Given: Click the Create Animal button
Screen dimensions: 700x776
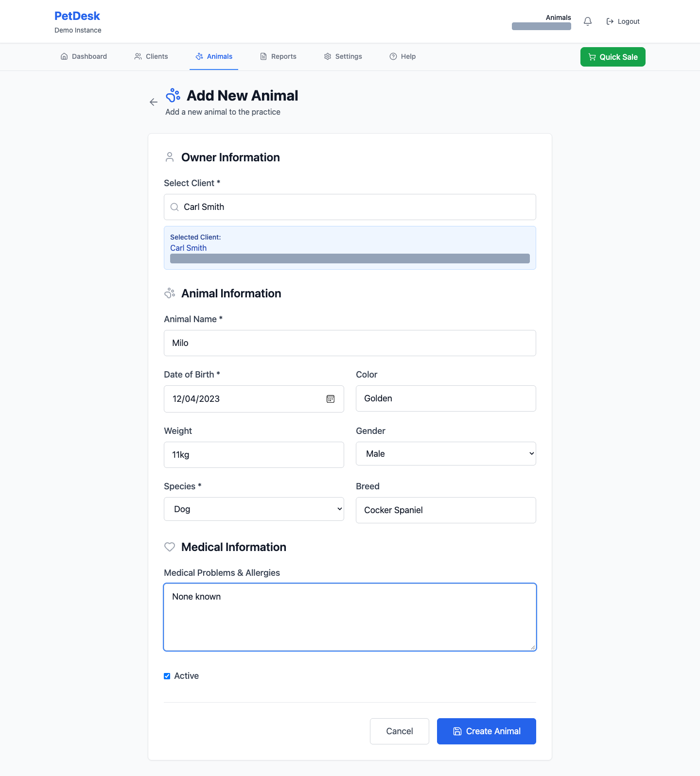Looking at the screenshot, I should coord(487,731).
